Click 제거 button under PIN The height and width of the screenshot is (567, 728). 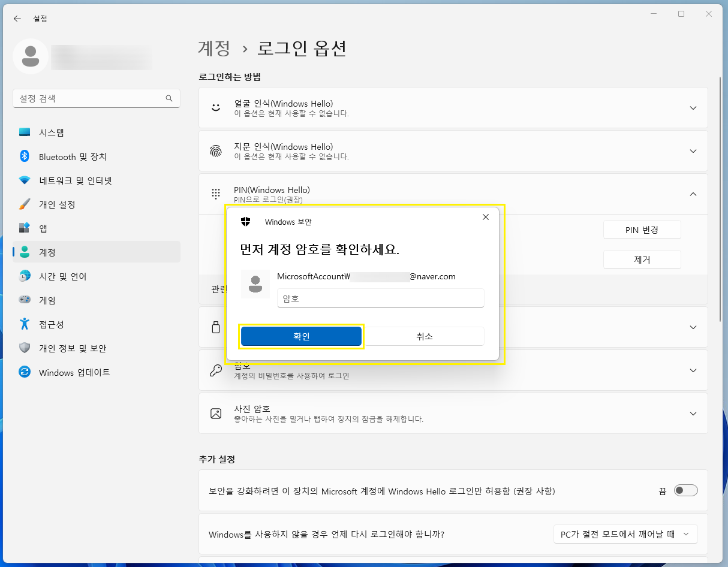click(x=642, y=260)
